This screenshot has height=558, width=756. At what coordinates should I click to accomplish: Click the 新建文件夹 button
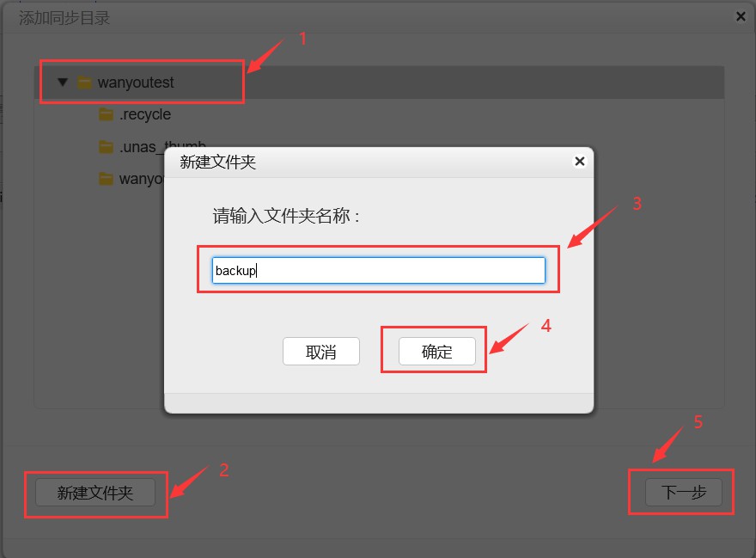coord(94,493)
